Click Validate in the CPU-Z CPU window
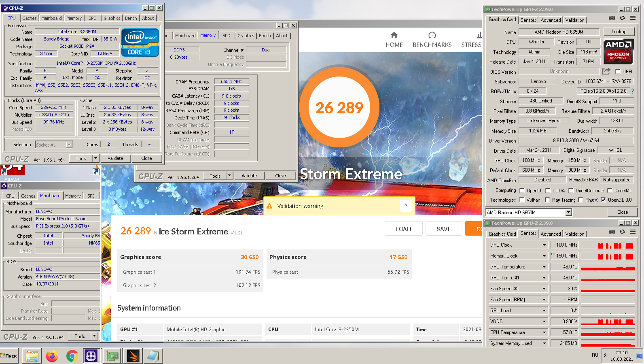The height and width of the screenshot is (364, 644). coord(115,158)
